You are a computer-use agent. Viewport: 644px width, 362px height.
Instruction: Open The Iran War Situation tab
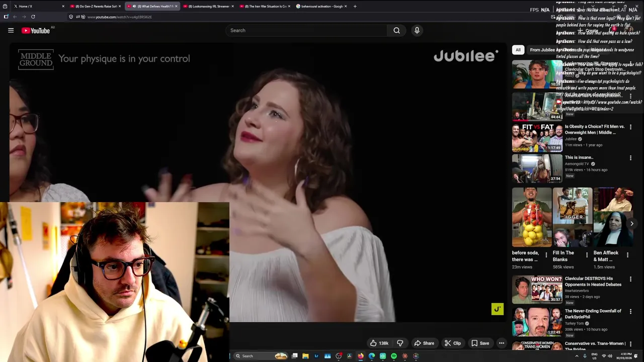(265, 6)
